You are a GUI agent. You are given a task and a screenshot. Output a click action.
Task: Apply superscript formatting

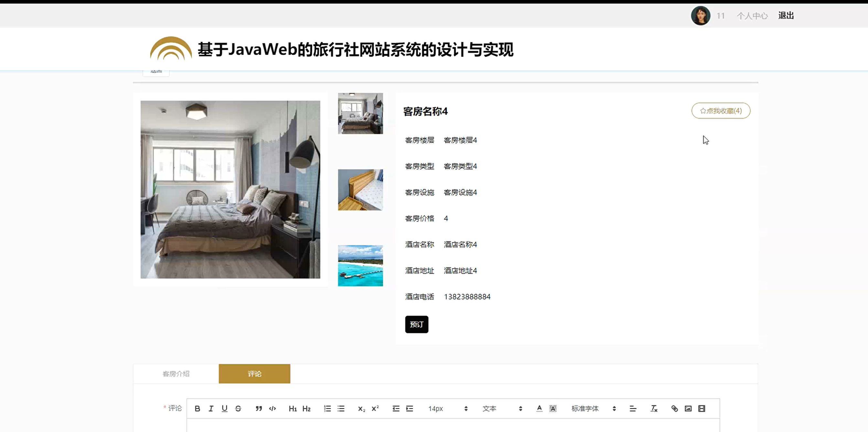375,408
